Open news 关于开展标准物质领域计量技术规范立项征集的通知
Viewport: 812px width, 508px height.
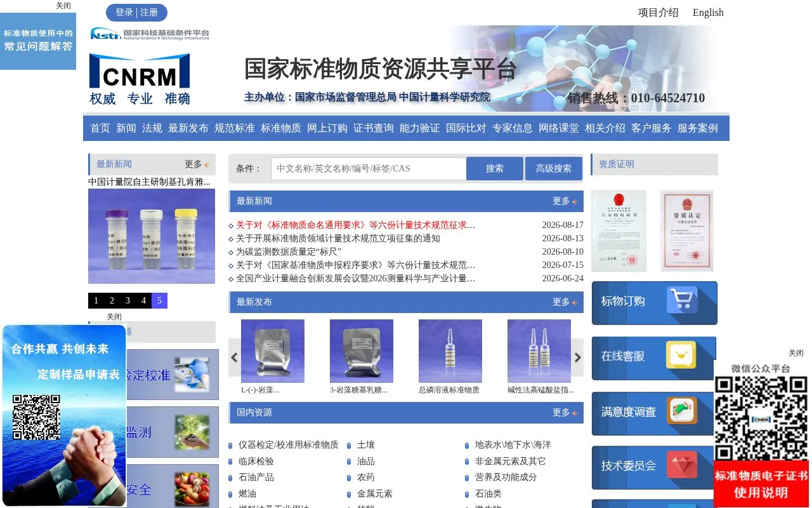(x=338, y=239)
